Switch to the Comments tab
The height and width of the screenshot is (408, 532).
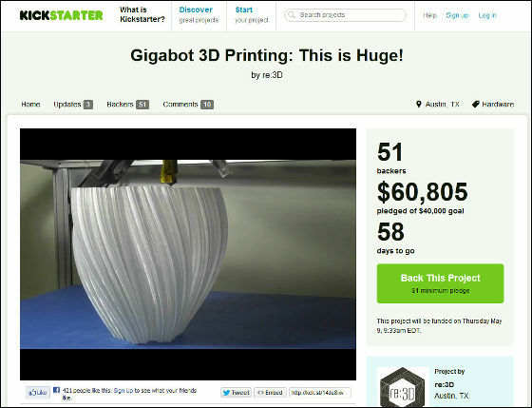pos(188,105)
